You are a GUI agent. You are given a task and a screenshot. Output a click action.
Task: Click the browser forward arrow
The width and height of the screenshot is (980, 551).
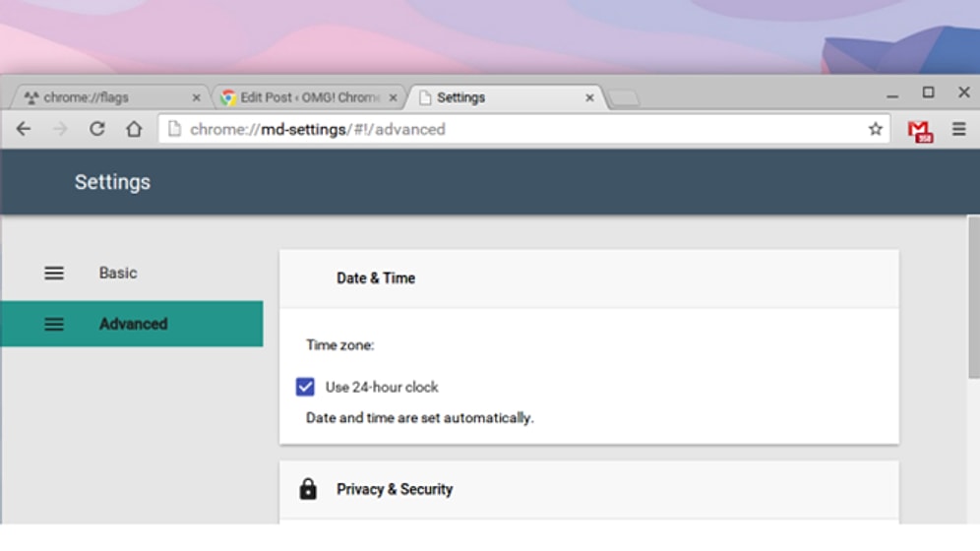[x=60, y=129]
